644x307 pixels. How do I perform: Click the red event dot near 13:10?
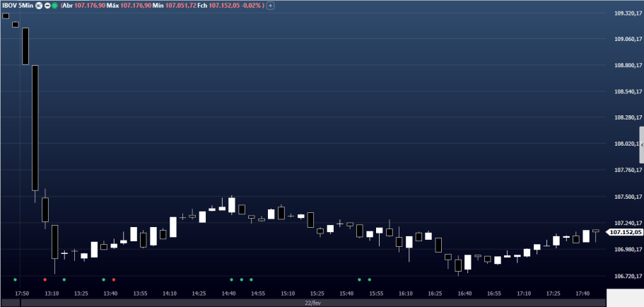[45, 279]
